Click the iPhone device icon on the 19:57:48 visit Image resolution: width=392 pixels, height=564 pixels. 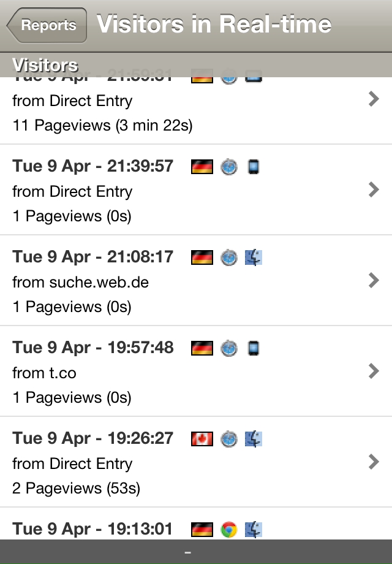tap(254, 348)
